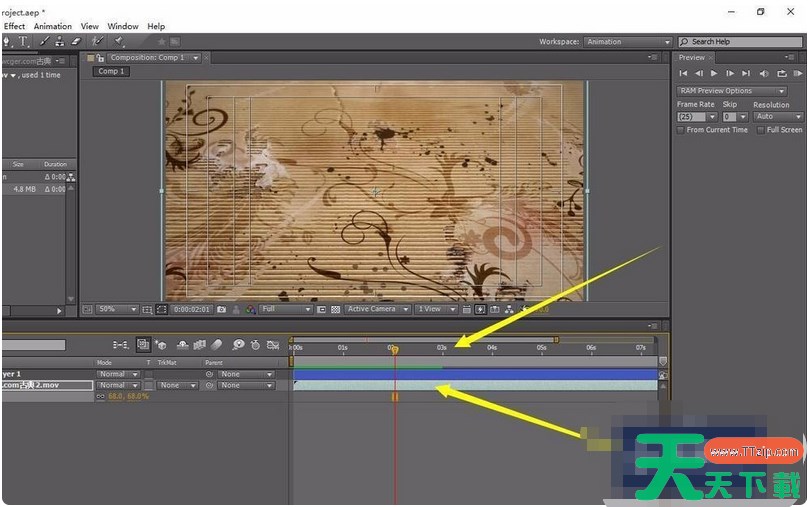The image size is (808, 507).
Task: Jump to first frame in Preview panel
Action: [x=683, y=73]
